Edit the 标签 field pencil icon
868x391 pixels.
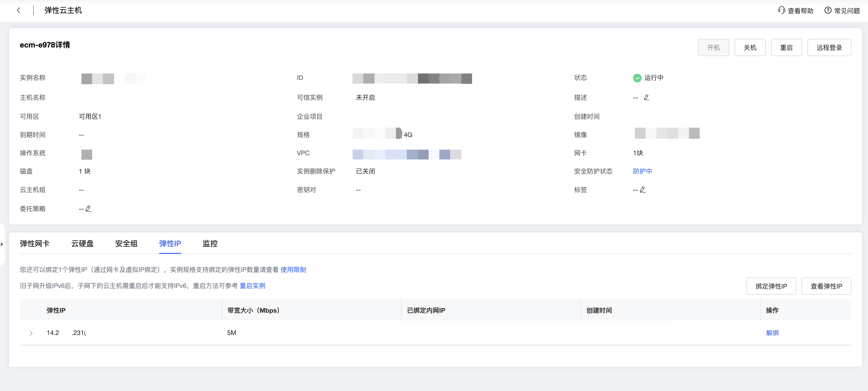click(x=643, y=190)
